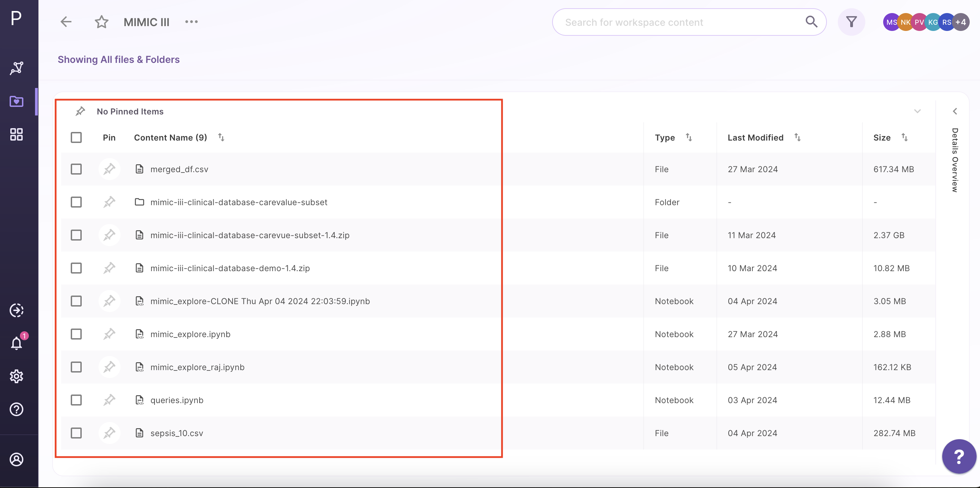Click the notifications bell in sidebar
980x488 pixels.
[x=17, y=343]
